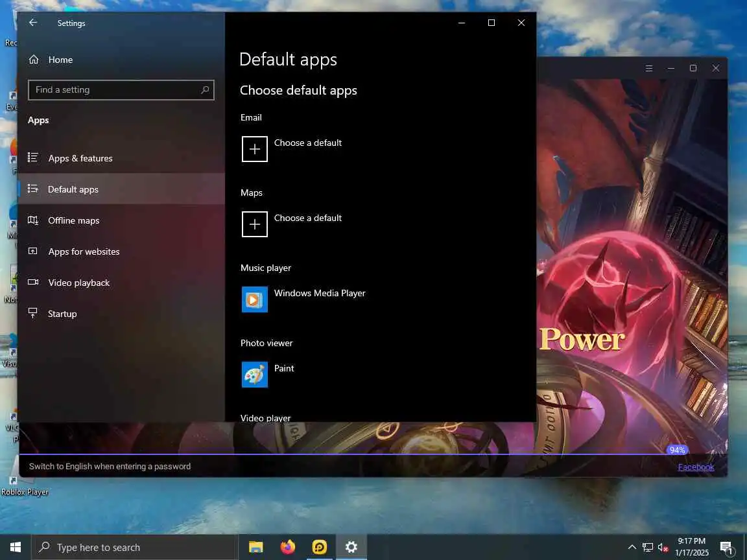The width and height of the screenshot is (747, 560).
Task: Open hamburger menu in the background launcher window
Action: click(x=649, y=68)
